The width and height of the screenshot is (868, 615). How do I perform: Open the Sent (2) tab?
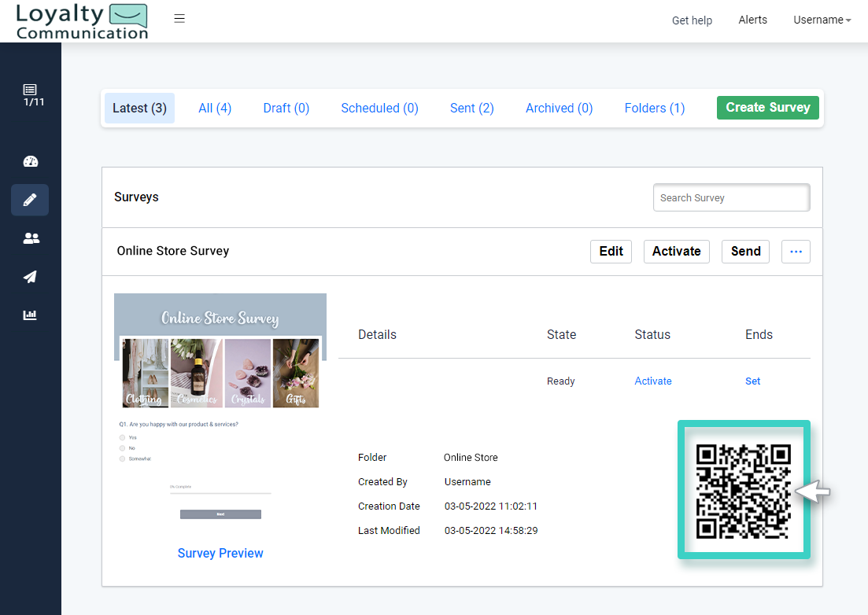[x=471, y=108]
